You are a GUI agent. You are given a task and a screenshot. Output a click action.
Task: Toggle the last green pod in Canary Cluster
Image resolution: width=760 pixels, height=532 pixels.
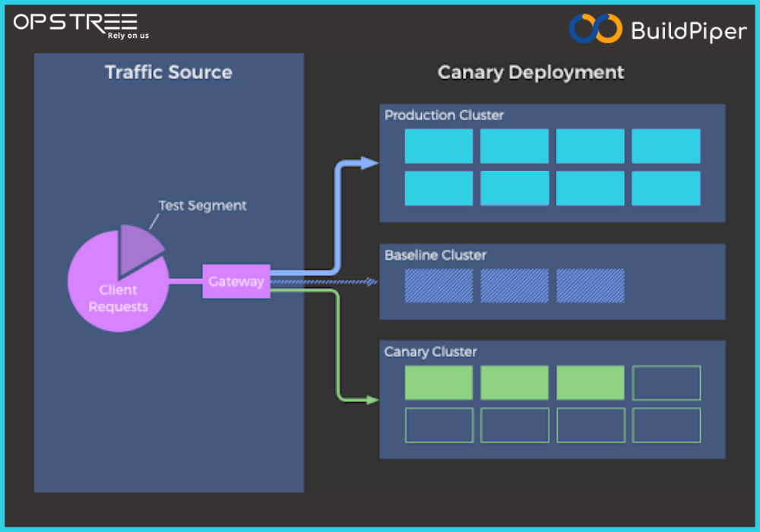click(591, 382)
